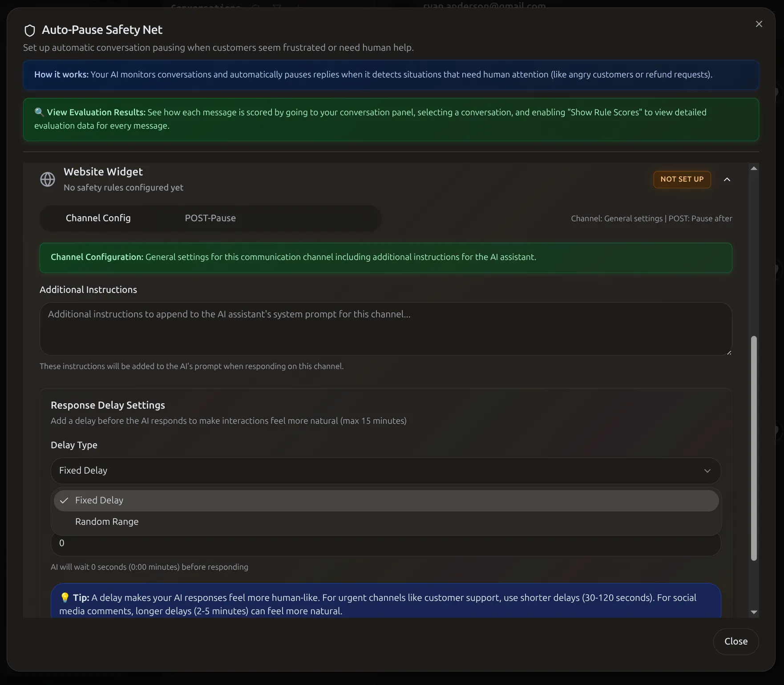Click the globe icon for Website Widget
This screenshot has width=784, height=685.
(x=48, y=179)
